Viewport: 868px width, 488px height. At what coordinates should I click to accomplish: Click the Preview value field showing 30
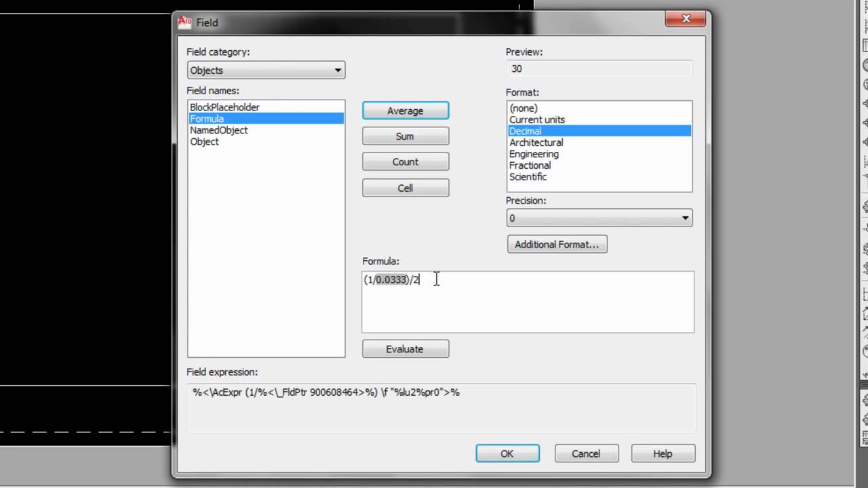599,68
